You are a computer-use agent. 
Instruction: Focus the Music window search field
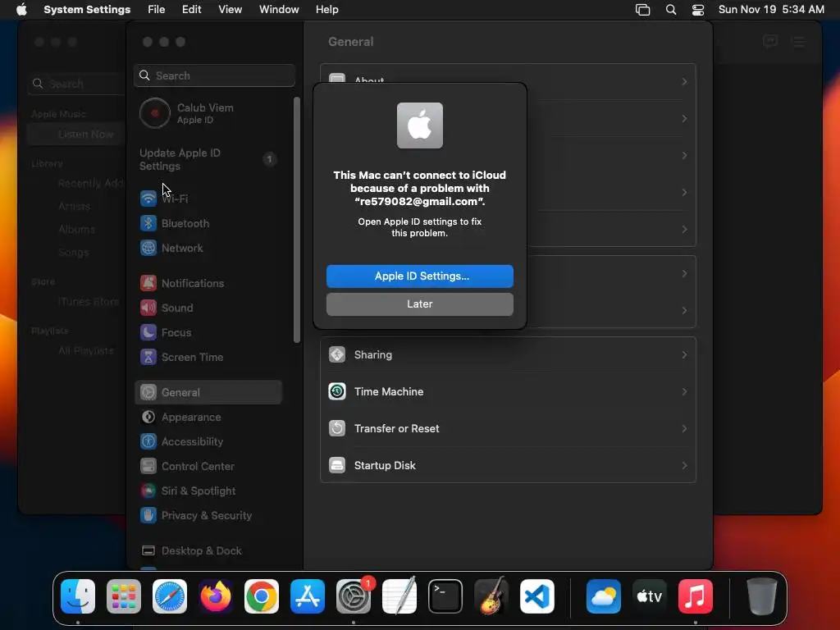[76, 84]
